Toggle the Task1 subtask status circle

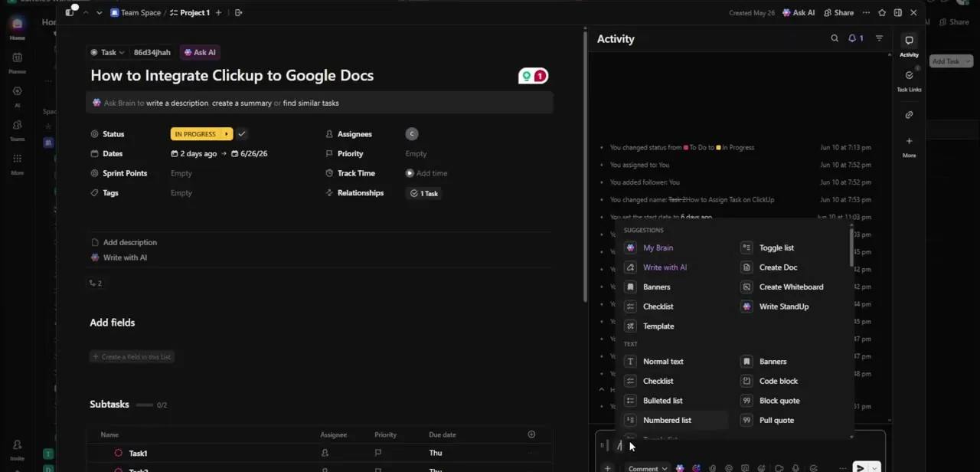[x=118, y=453]
